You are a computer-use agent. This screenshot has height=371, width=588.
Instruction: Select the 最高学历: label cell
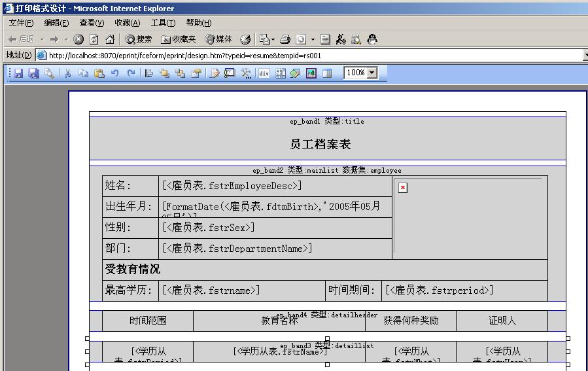(131, 291)
